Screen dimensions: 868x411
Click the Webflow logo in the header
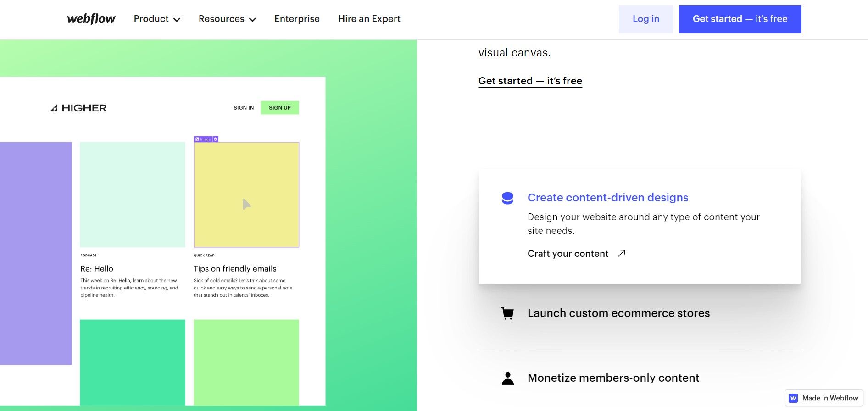click(91, 19)
